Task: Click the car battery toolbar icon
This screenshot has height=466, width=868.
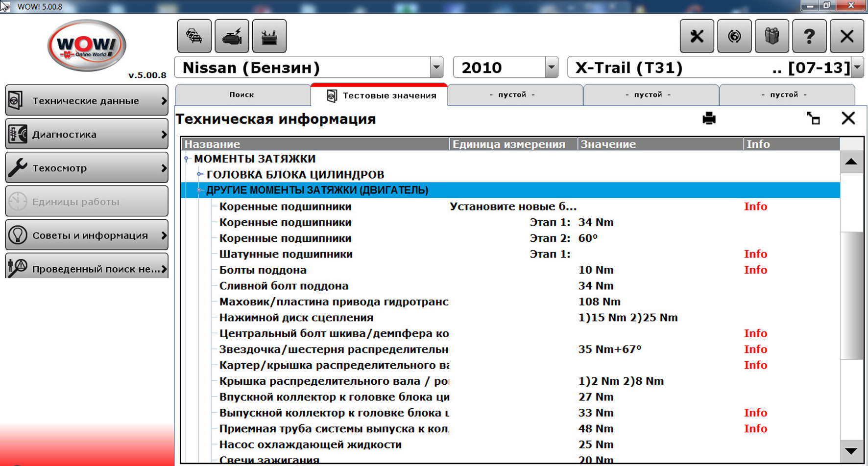Action: (x=269, y=36)
